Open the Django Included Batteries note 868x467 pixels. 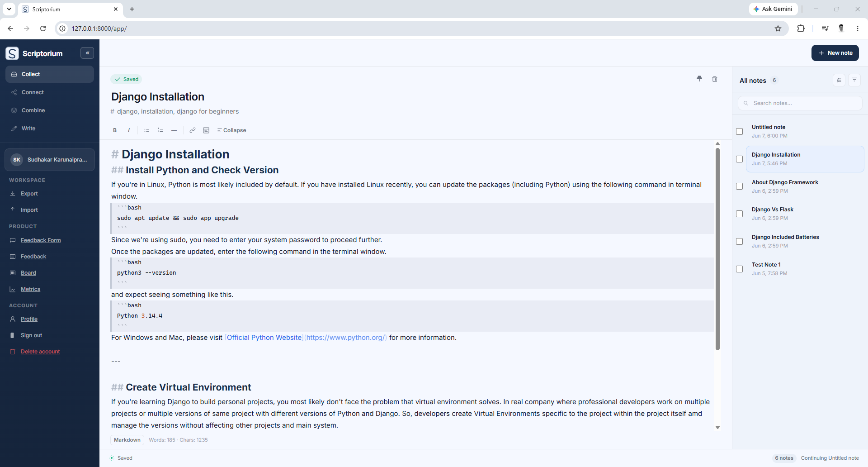point(805,241)
